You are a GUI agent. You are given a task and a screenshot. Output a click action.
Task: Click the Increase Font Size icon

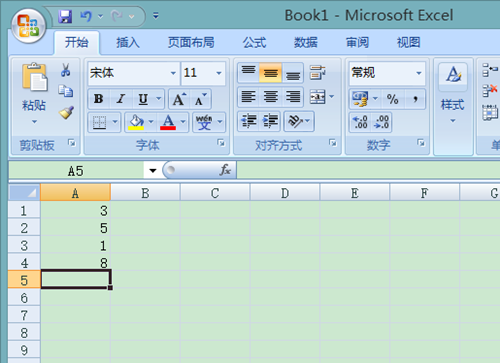(x=179, y=99)
